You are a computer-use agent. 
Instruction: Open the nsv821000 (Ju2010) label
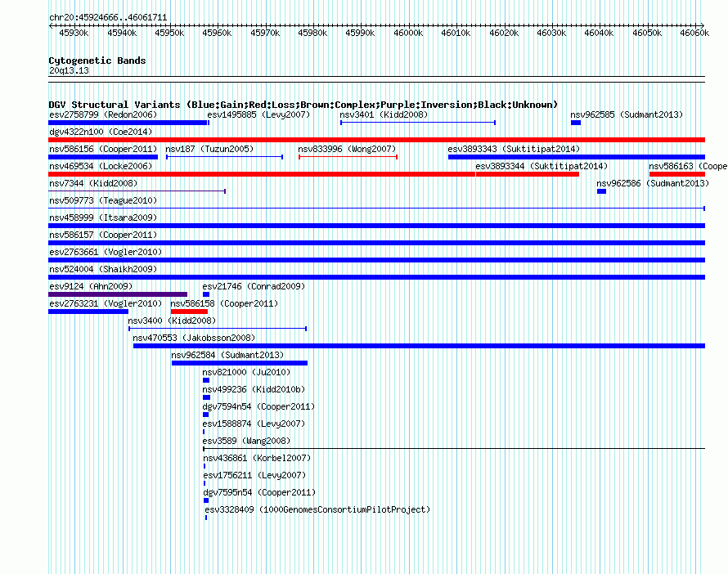pyautogui.click(x=246, y=372)
